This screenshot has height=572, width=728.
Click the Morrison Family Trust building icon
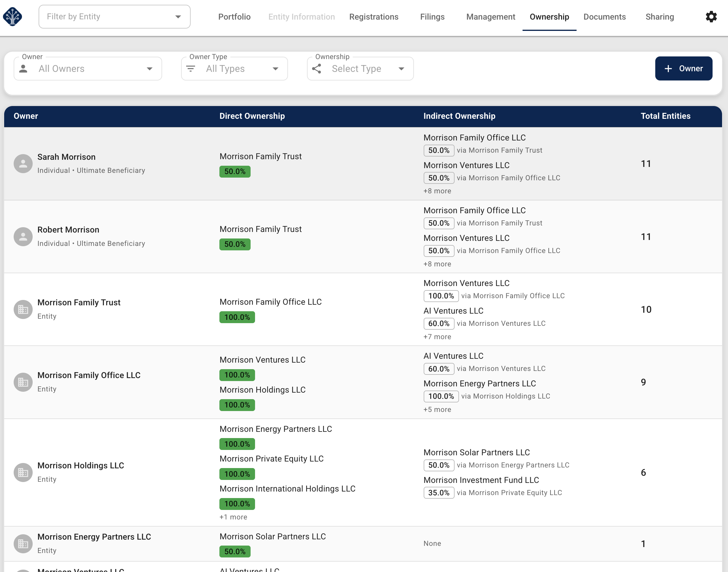pos(23,309)
